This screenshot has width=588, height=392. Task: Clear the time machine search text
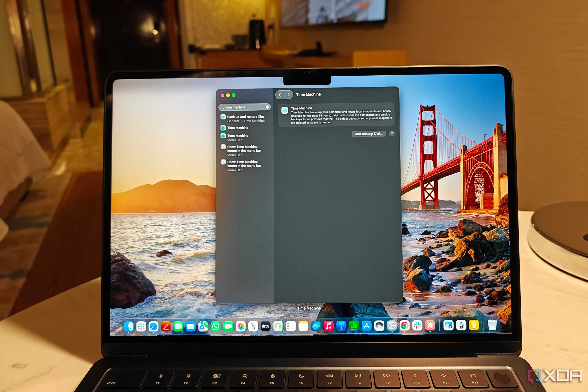pyautogui.click(x=267, y=107)
